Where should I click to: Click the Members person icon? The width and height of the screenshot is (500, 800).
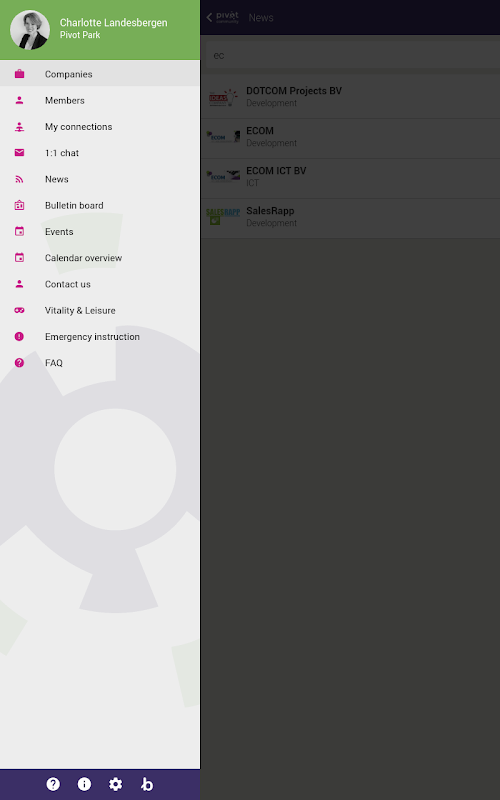(x=19, y=101)
